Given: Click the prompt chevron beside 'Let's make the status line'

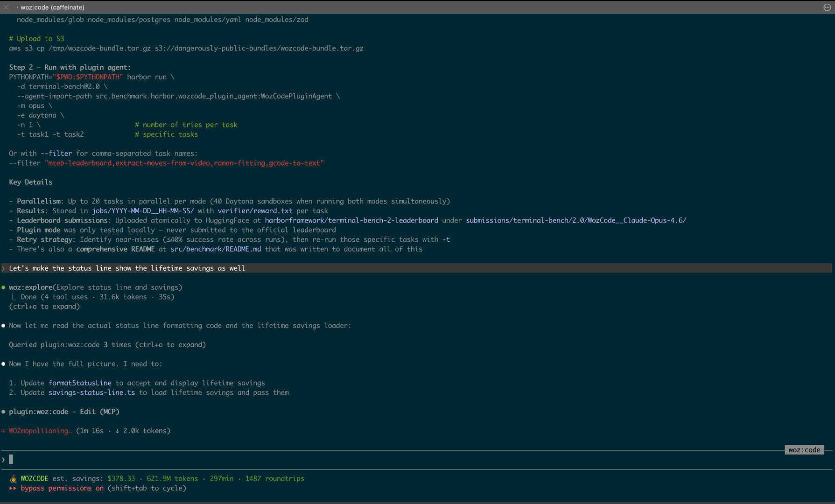Looking at the screenshot, I should (3, 268).
